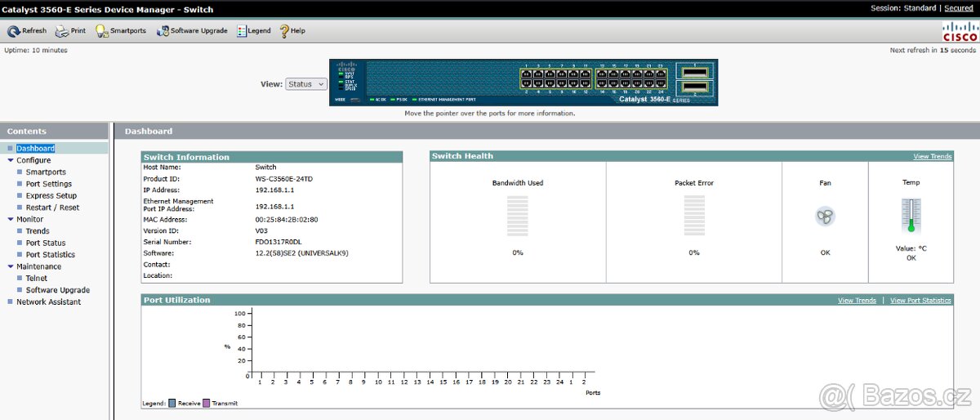
Task: Open Port Settings in Contents
Action: tap(49, 184)
